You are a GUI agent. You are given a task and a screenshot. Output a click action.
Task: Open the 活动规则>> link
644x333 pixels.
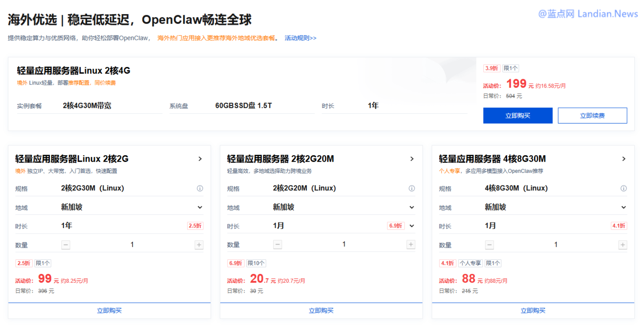point(300,38)
